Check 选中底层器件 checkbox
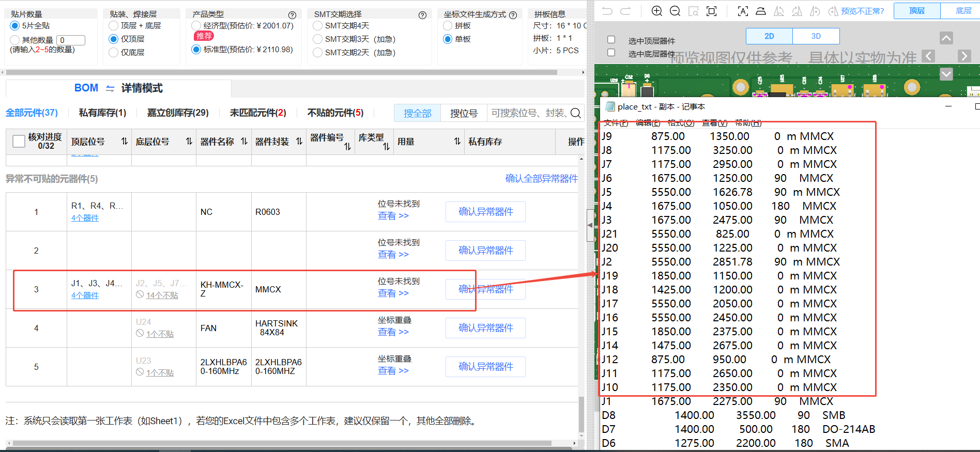The image size is (980, 452). (x=611, y=53)
